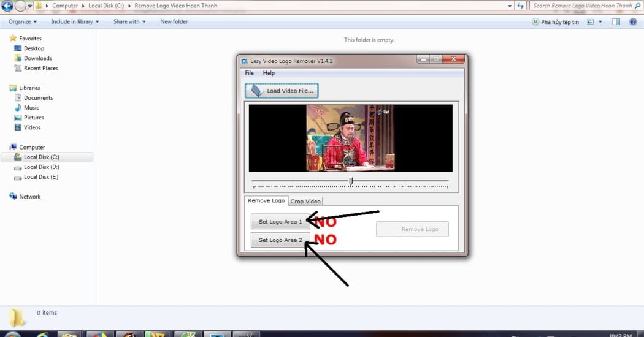Click the magnifier search icon
This screenshot has height=337, width=644.
pyautogui.click(x=638, y=6)
